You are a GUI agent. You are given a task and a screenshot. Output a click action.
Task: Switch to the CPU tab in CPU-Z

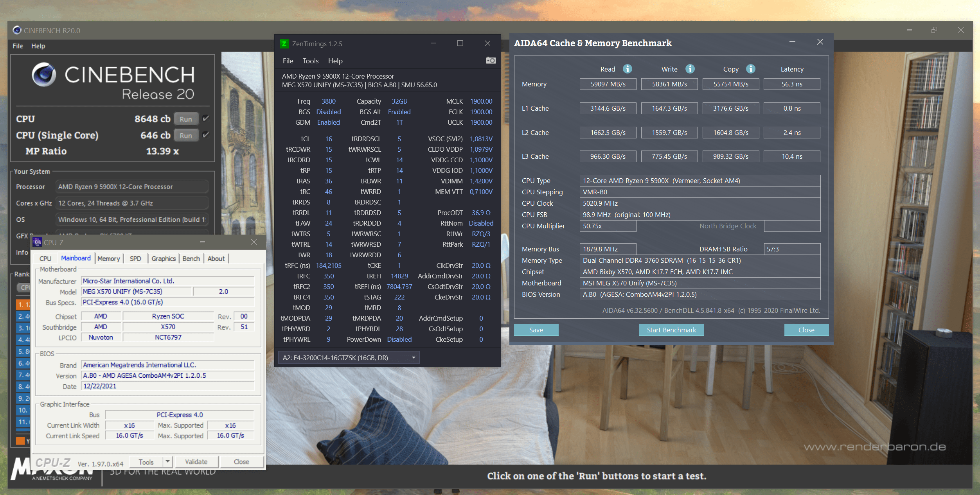pos(45,258)
